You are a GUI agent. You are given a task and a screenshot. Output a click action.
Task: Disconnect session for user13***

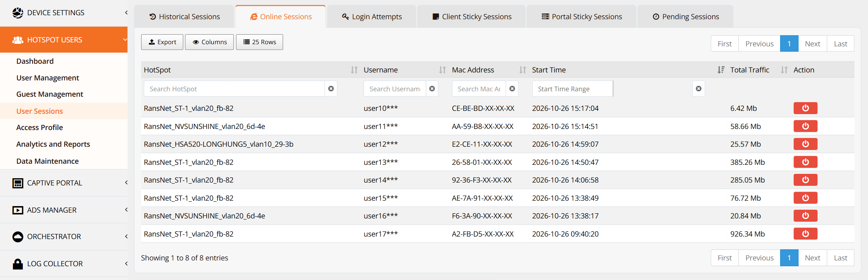pos(805,162)
